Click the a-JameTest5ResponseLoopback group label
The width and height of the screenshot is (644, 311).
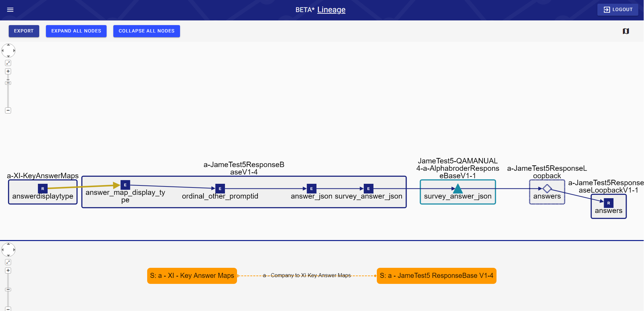click(x=547, y=172)
